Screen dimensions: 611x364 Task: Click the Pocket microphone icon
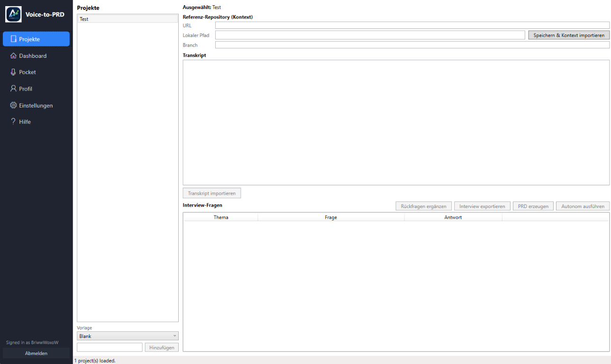click(x=13, y=72)
